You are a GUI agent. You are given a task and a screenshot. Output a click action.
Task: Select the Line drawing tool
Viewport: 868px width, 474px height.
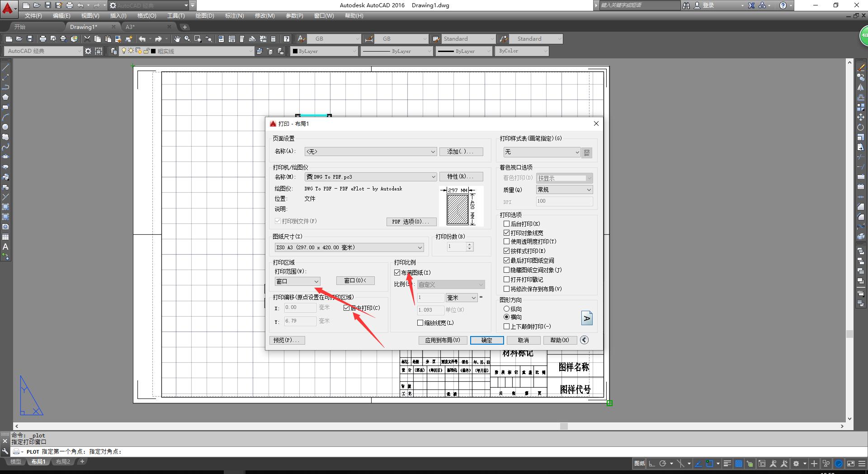click(x=5, y=67)
